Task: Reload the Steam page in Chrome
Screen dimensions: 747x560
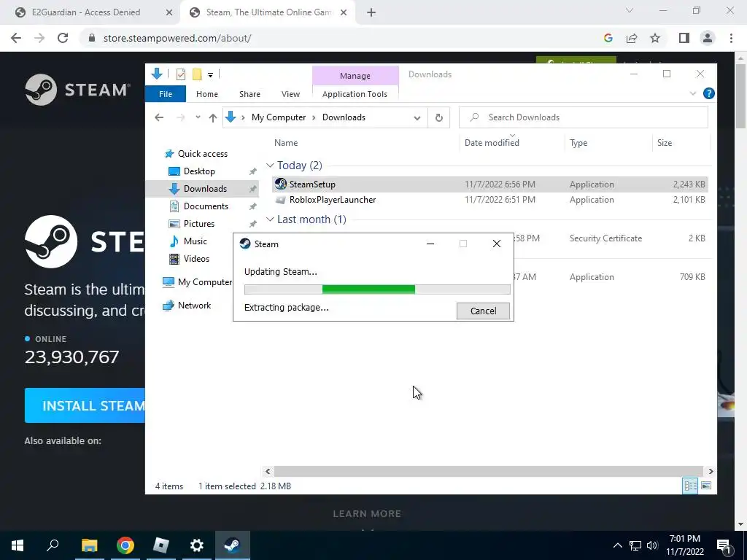Action: pyautogui.click(x=63, y=38)
